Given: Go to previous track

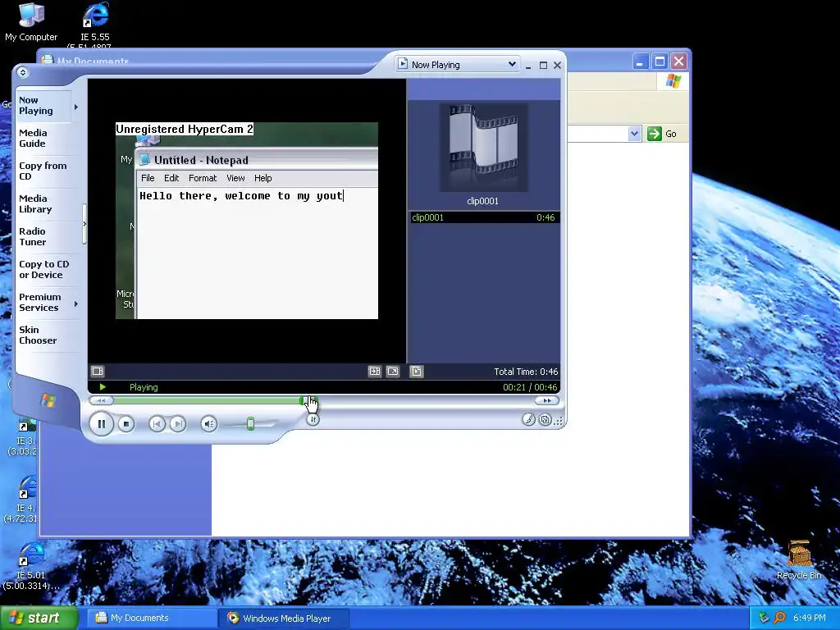Looking at the screenshot, I should pyautogui.click(x=157, y=424).
